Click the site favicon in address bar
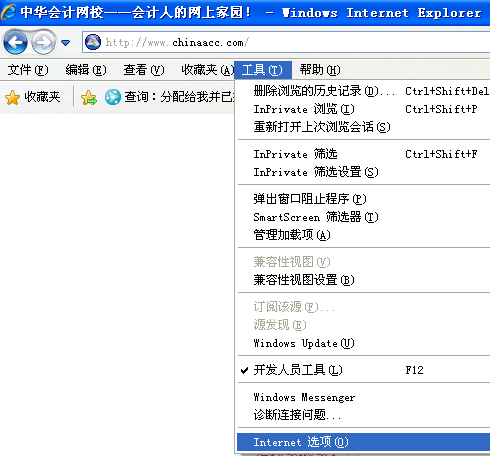 click(x=93, y=42)
